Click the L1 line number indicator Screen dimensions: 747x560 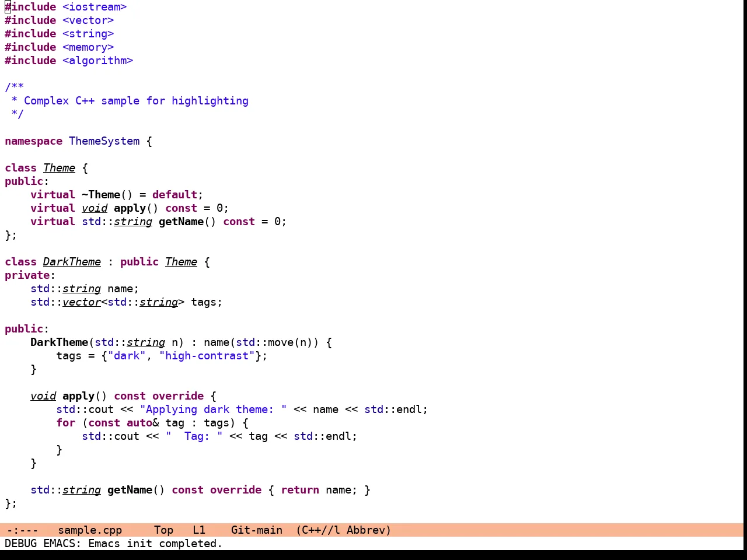(x=199, y=530)
